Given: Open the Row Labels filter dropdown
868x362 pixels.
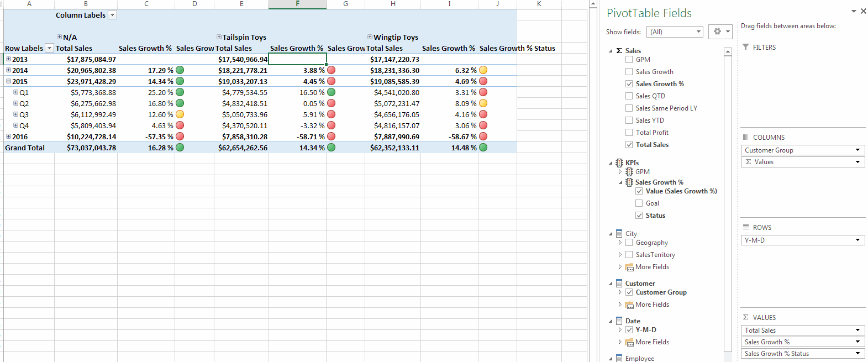Looking at the screenshot, I should [49, 48].
